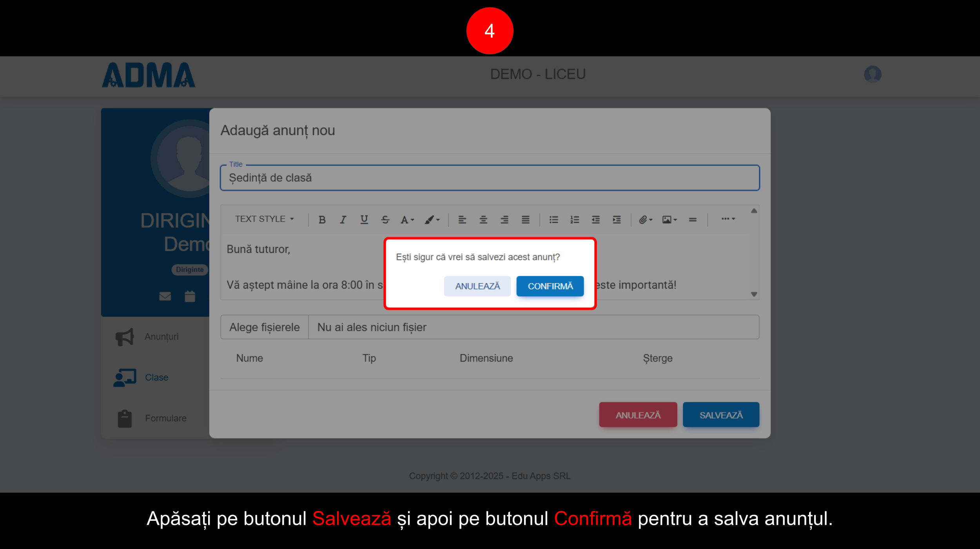Open the highlight color brush picker

pyautogui.click(x=432, y=220)
